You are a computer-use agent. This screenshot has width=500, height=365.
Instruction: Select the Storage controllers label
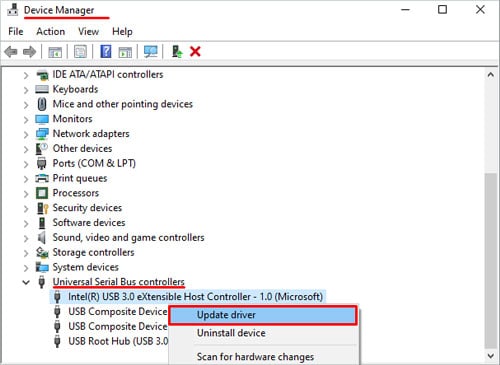click(x=93, y=252)
